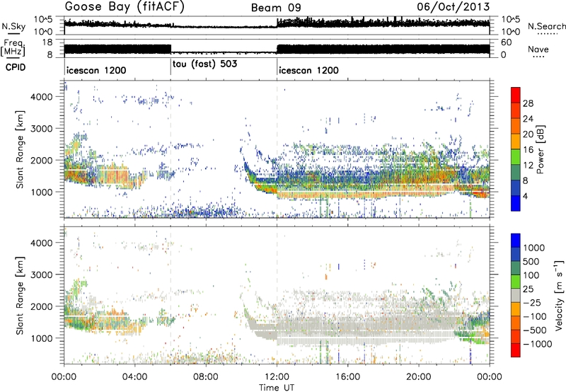Click the 06/Oct/2013 date label
This screenshot has height=392, width=566.
pos(454,7)
